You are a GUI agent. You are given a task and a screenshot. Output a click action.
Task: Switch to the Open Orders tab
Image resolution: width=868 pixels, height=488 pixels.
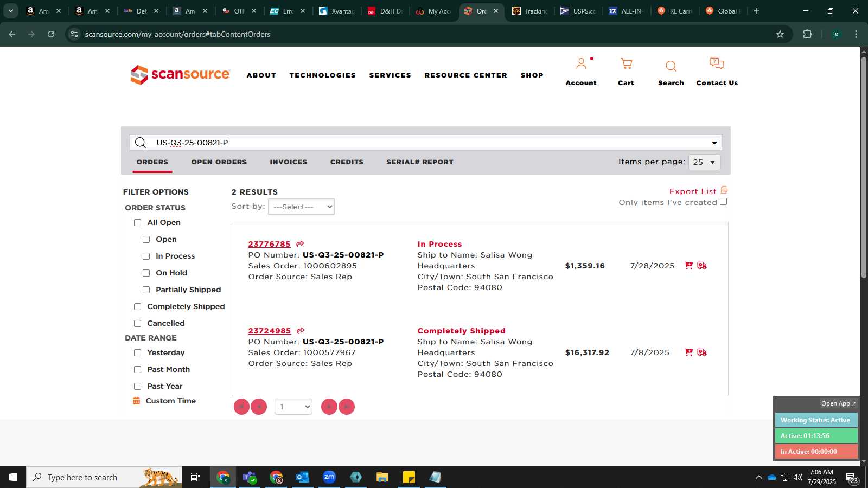tap(219, 162)
